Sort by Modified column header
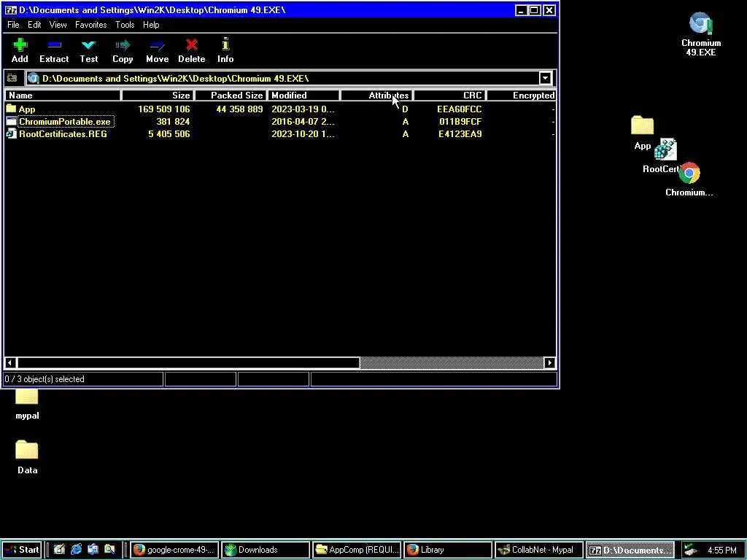Image resolution: width=747 pixels, height=560 pixels. click(303, 96)
